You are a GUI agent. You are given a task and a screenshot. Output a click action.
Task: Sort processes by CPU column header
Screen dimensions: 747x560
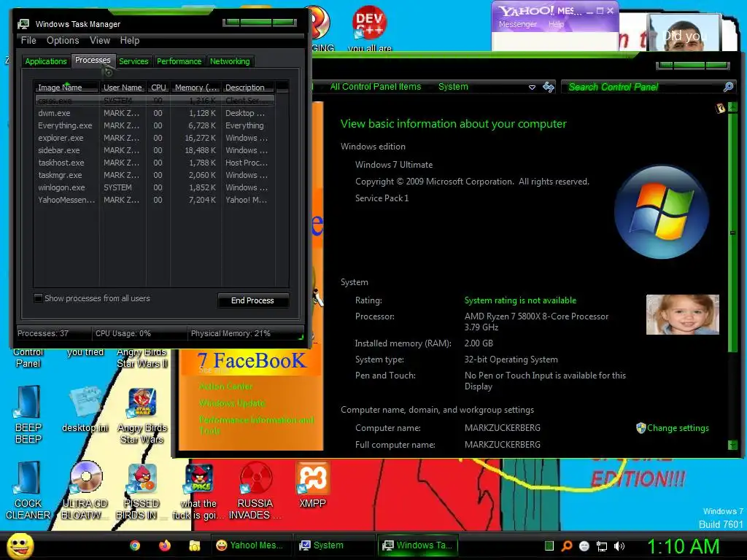tap(158, 87)
